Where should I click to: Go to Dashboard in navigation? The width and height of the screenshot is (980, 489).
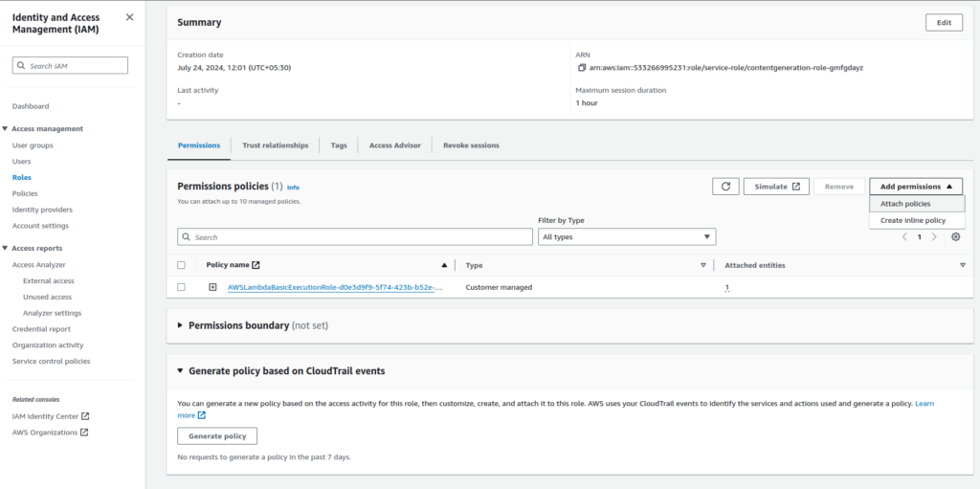pyautogui.click(x=31, y=106)
